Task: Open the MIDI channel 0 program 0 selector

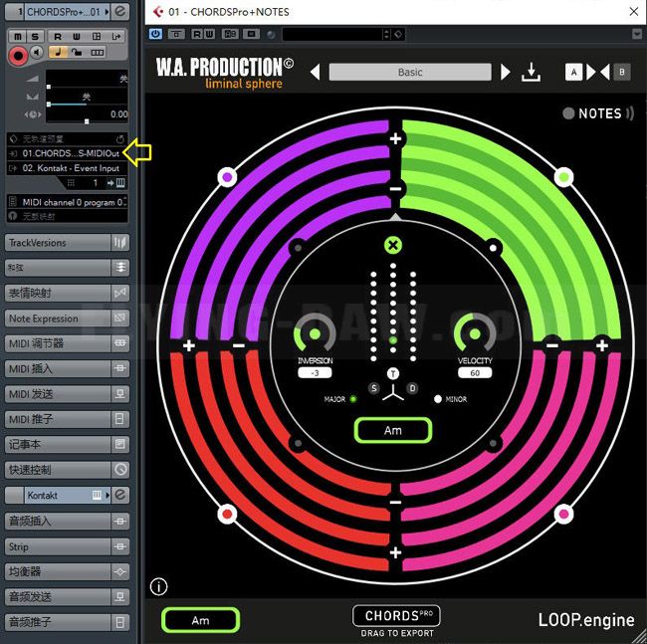Action: click(67, 202)
